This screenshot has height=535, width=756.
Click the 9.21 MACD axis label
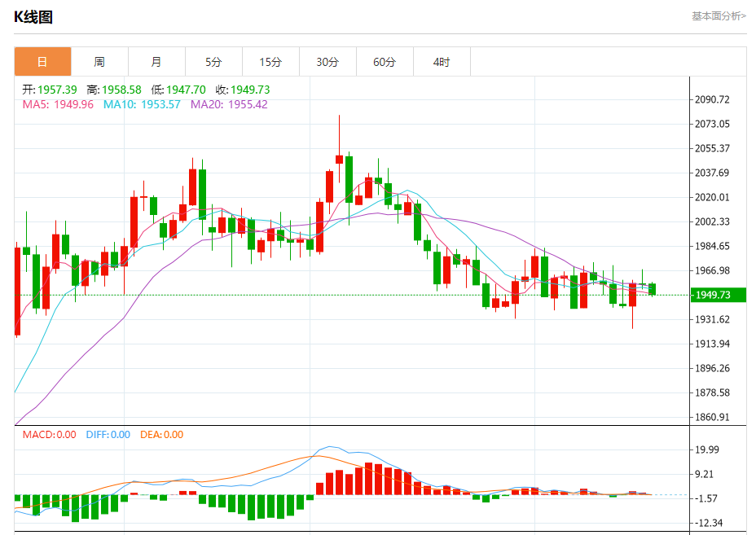coord(704,474)
